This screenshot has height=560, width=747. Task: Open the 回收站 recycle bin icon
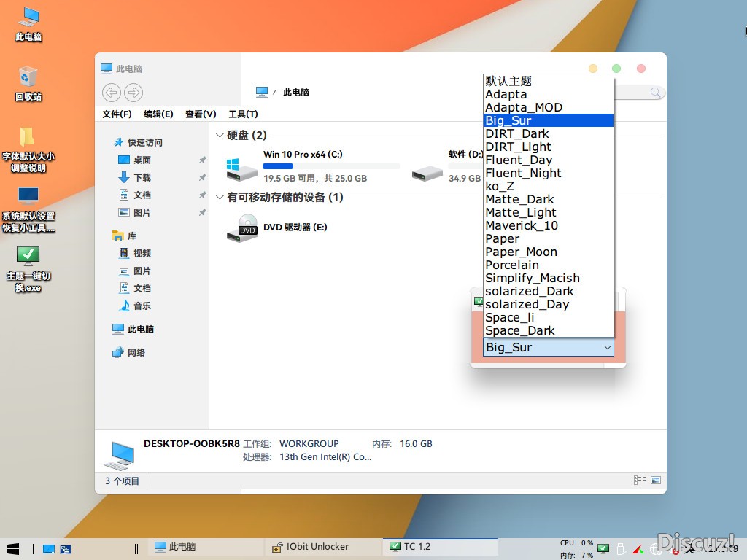click(x=28, y=84)
